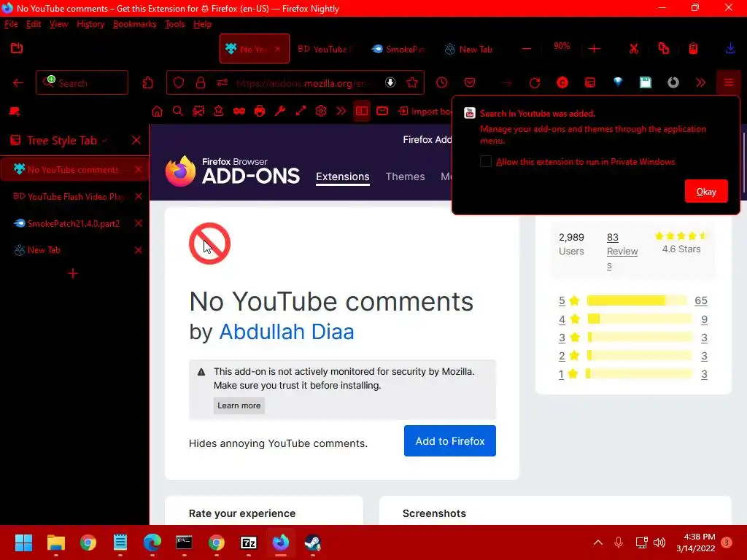
Task: Click the Copy toolbar icon
Action: (x=664, y=49)
